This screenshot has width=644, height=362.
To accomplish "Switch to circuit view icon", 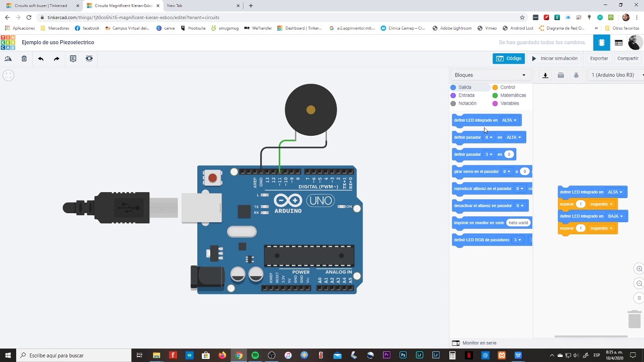I will tap(602, 43).
